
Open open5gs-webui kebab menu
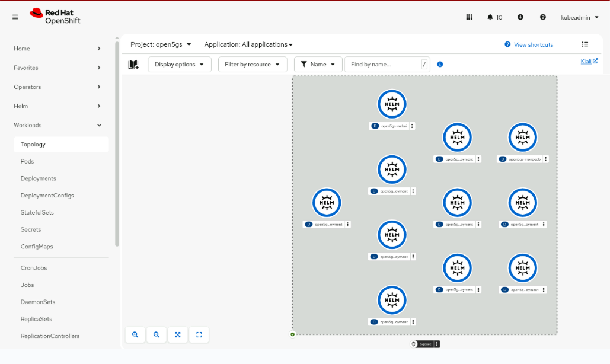click(412, 126)
